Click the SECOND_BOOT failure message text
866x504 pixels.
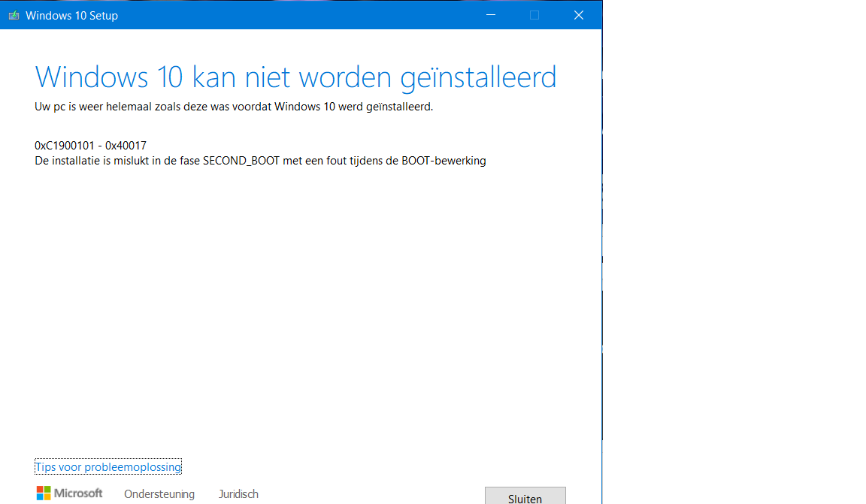click(260, 161)
